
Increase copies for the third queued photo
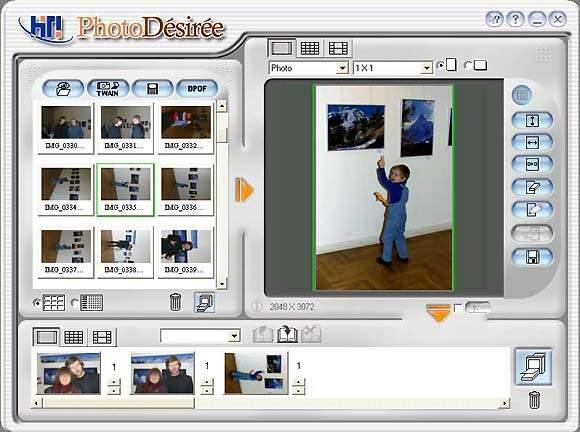click(298, 382)
